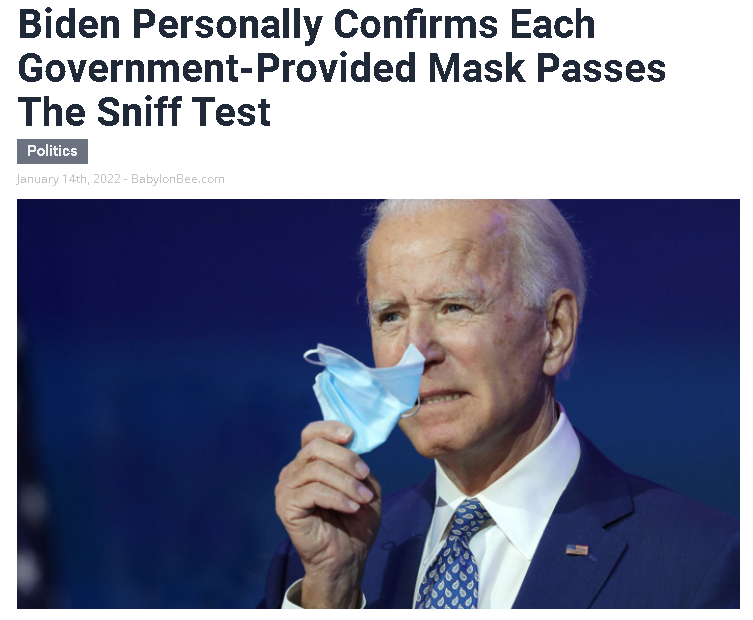Click the man's ear in the photo
This screenshot has height=620, width=753.
[x=559, y=331]
